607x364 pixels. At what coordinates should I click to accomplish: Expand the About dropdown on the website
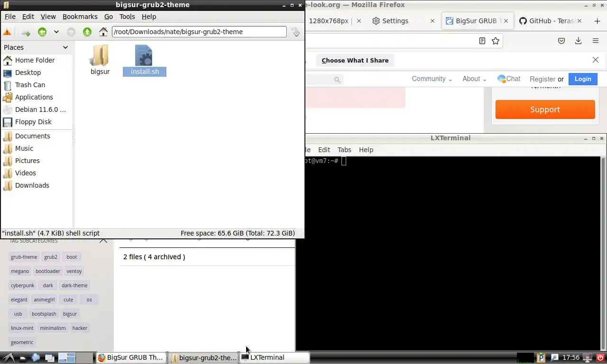pos(474,79)
